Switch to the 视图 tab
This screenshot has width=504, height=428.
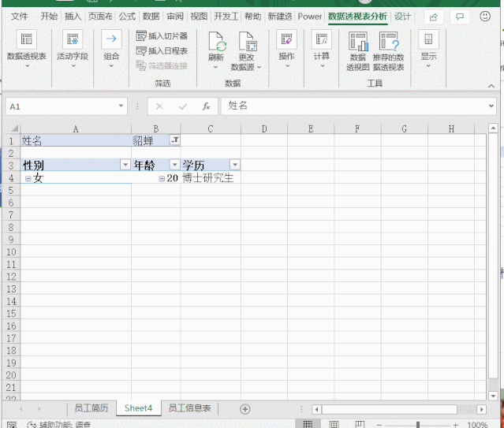click(x=199, y=16)
